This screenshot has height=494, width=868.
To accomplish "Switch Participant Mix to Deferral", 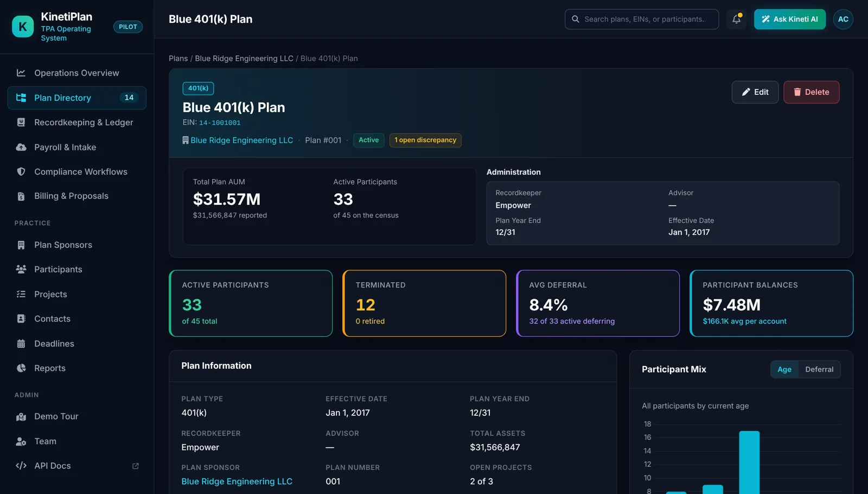I will coord(819,369).
